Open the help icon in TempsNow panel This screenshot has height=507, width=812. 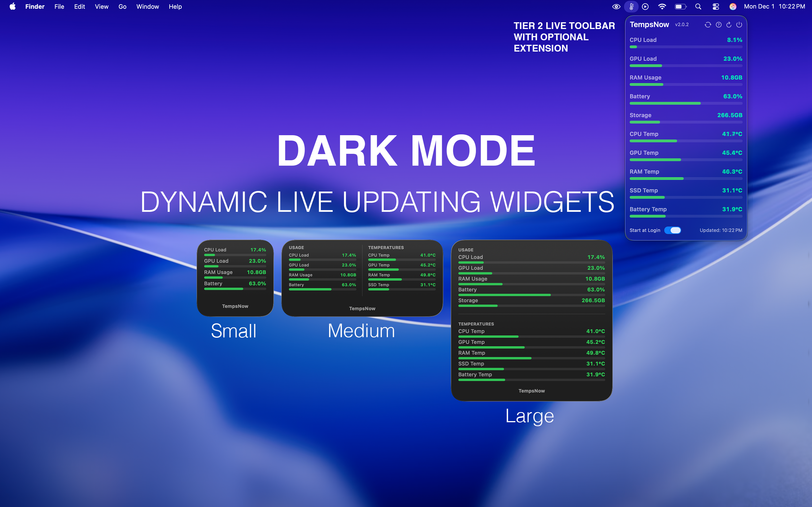pyautogui.click(x=719, y=25)
